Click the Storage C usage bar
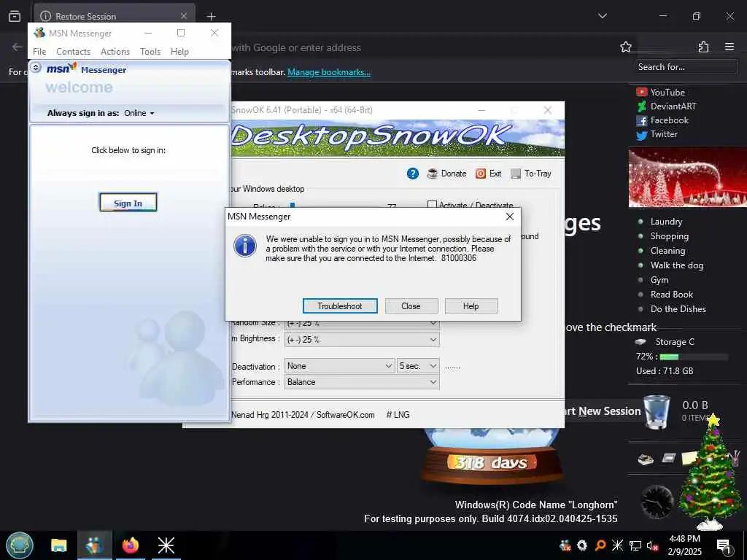The image size is (747, 560). (x=694, y=357)
